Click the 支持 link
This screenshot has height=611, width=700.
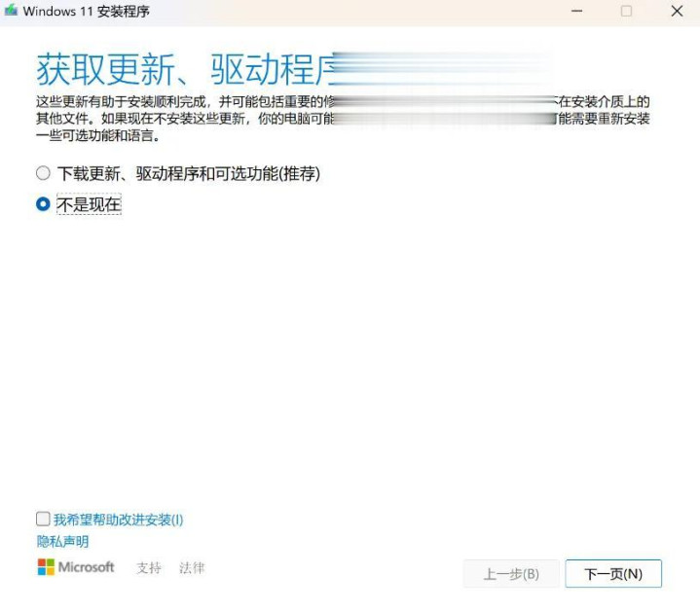(149, 568)
